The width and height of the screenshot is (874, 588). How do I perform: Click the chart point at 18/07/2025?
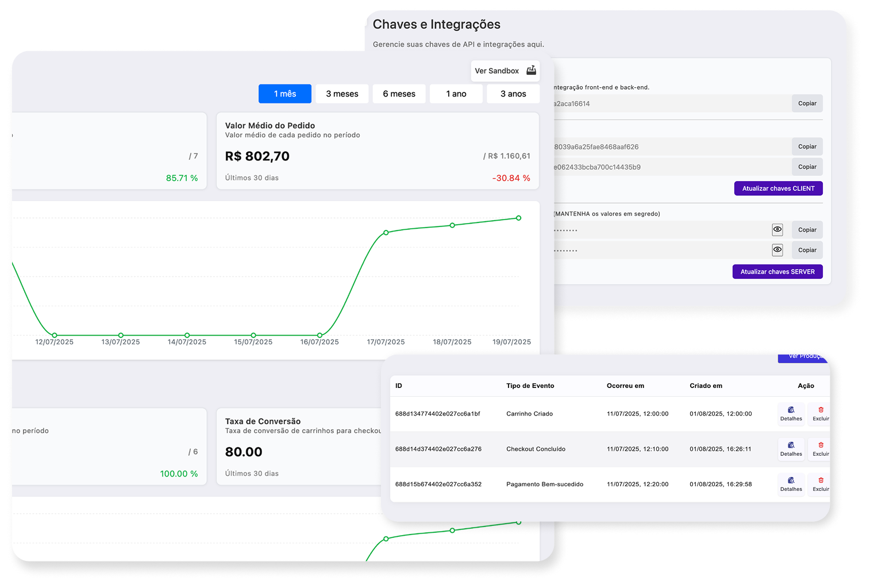point(452,225)
